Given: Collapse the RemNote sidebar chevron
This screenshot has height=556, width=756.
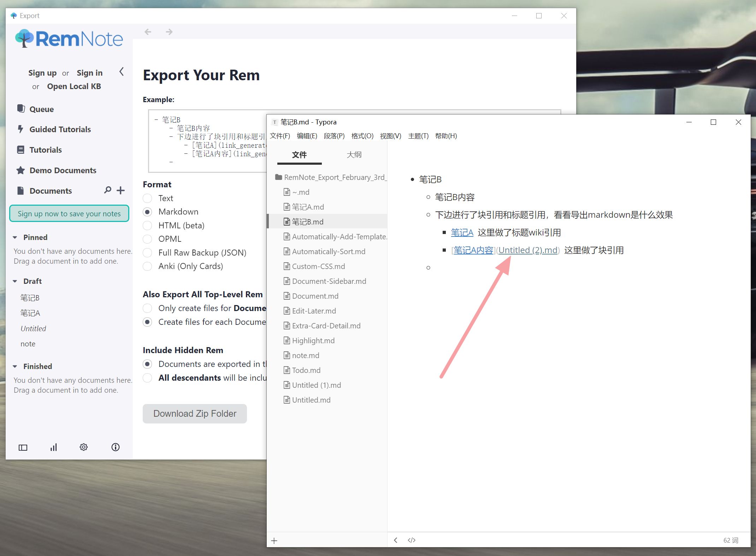Looking at the screenshot, I should pyautogui.click(x=122, y=72).
